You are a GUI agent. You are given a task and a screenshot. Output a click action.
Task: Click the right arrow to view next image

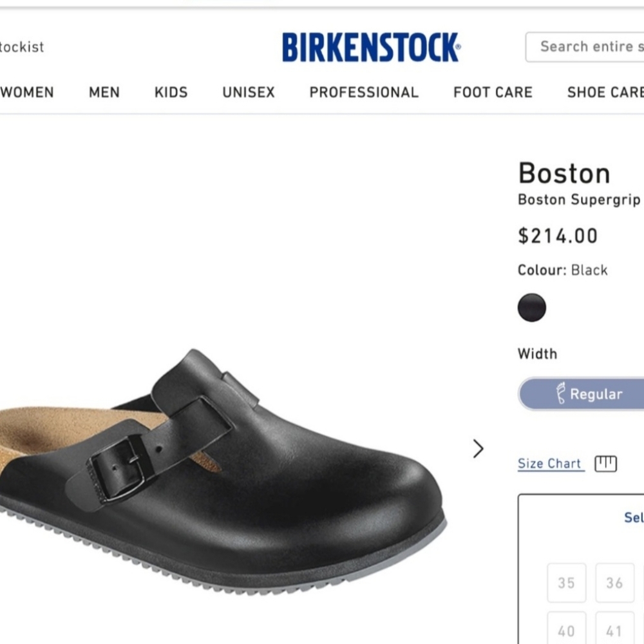coord(477,448)
